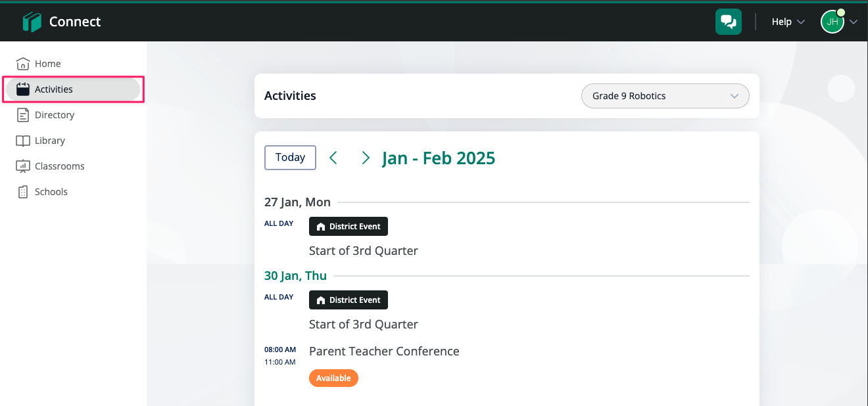Click the Schools building icon
This screenshot has width=868, height=406.
[x=23, y=192]
